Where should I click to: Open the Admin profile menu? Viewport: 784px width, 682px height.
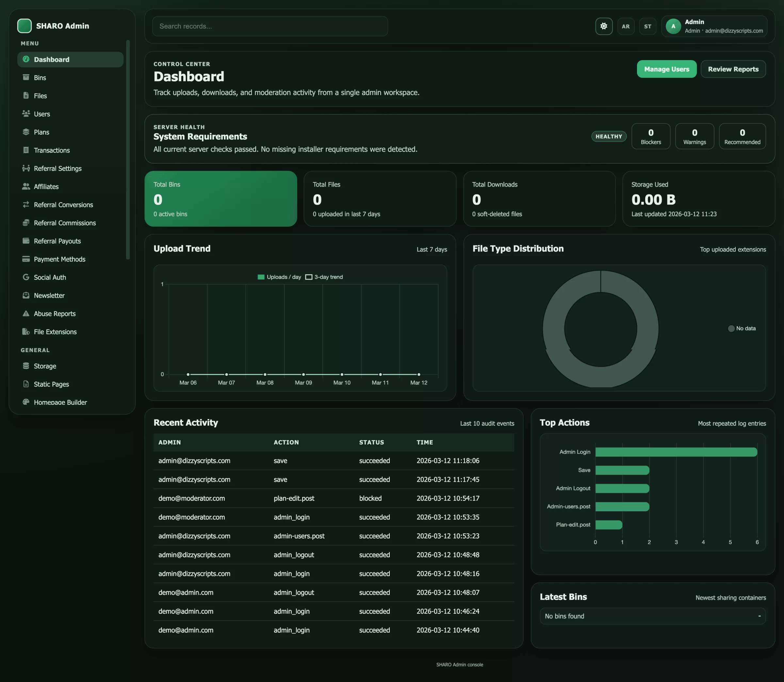pos(714,26)
